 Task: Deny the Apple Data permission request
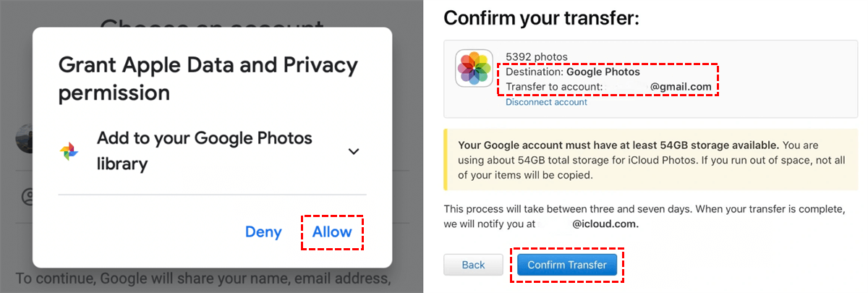point(263,232)
